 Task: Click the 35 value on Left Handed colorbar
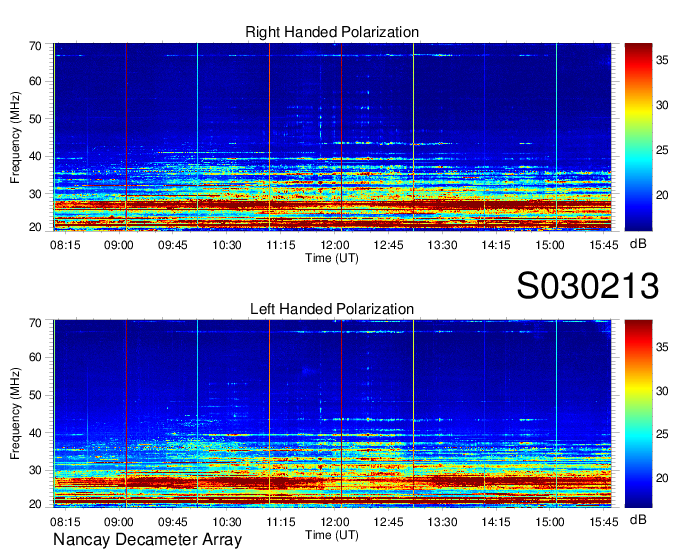click(662, 347)
